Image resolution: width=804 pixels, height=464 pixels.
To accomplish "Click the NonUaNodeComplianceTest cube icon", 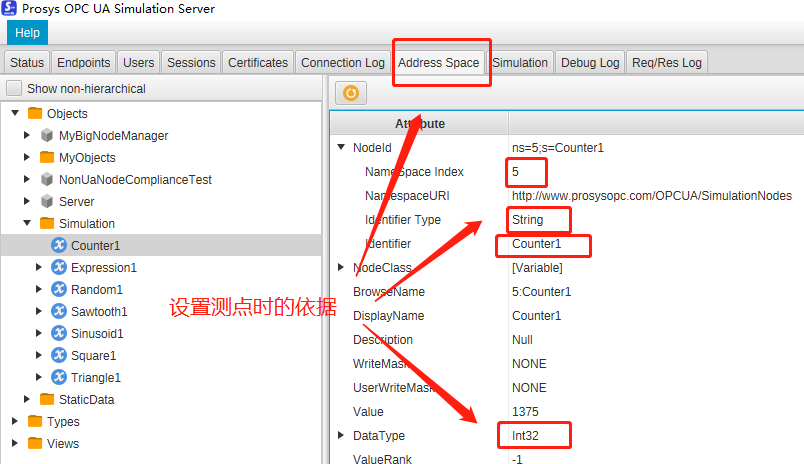I will point(47,179).
